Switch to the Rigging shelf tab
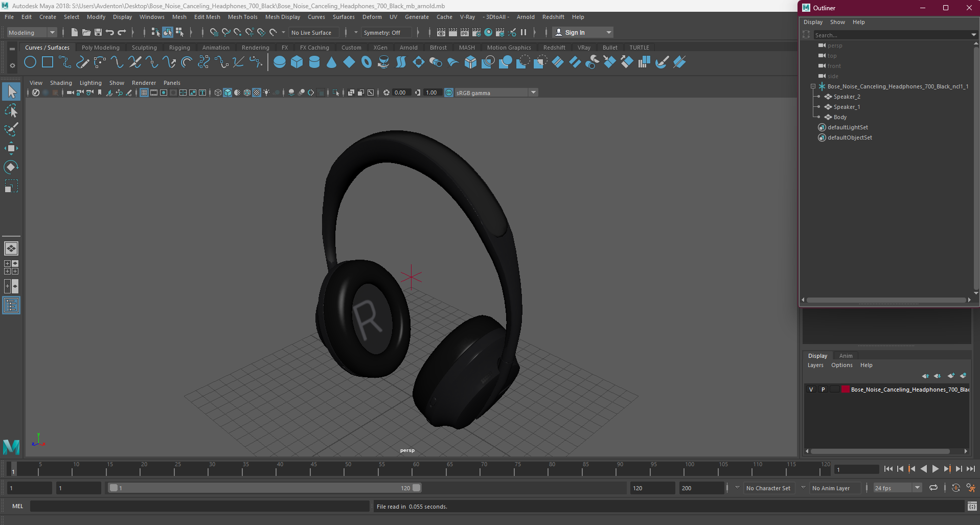 click(179, 48)
